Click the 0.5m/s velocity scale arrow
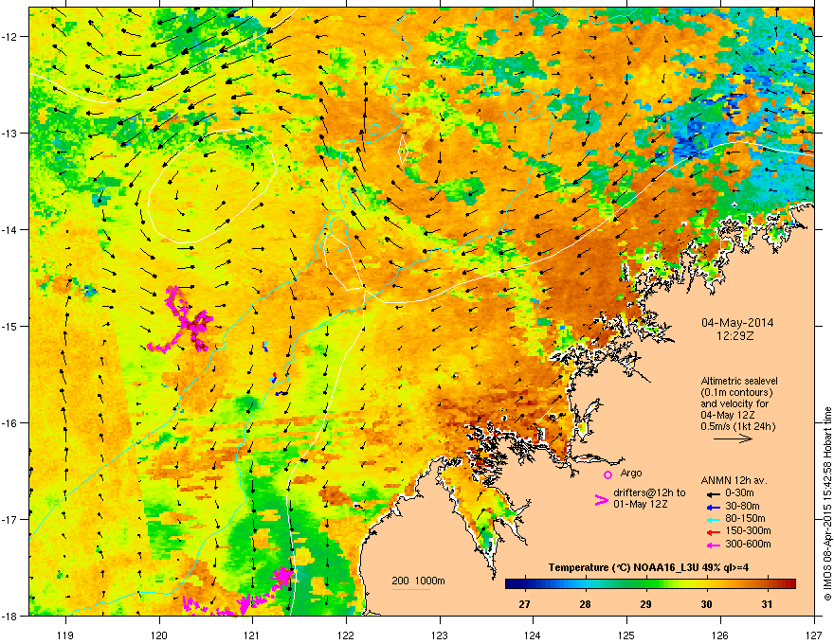Viewport: 834px width, 644px height. pos(733,438)
